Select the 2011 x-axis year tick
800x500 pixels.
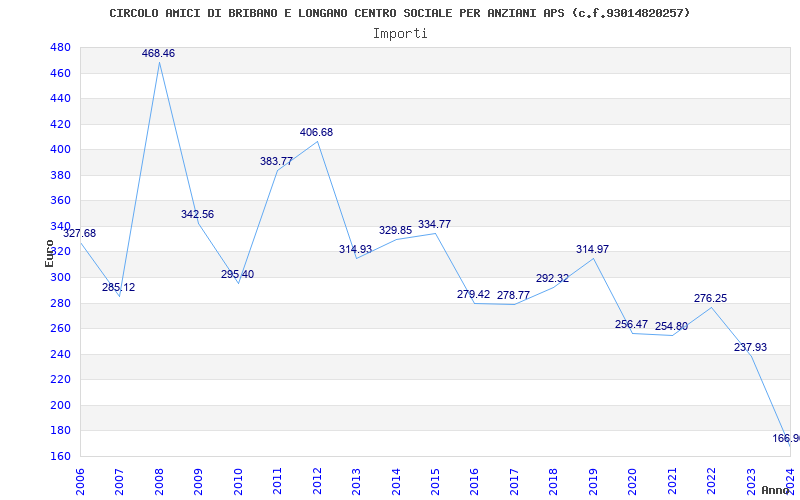point(278,481)
